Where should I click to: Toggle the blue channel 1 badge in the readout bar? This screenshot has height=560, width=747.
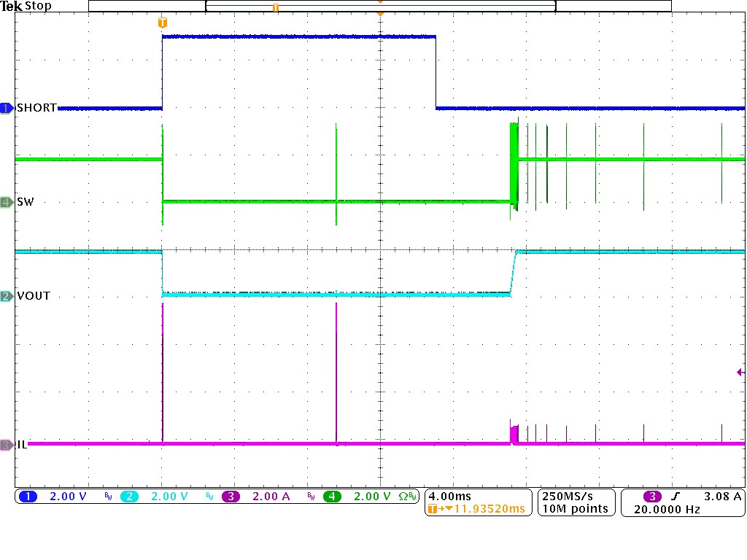(28, 497)
